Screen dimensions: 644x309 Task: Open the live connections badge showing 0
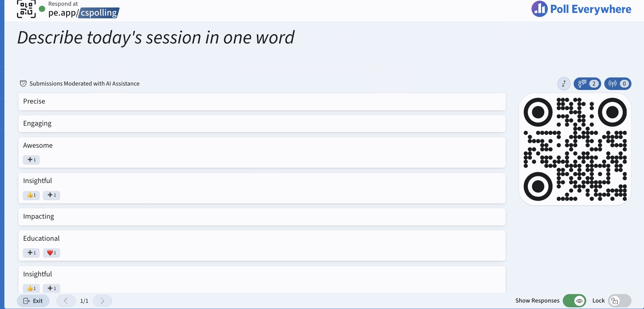(x=618, y=84)
